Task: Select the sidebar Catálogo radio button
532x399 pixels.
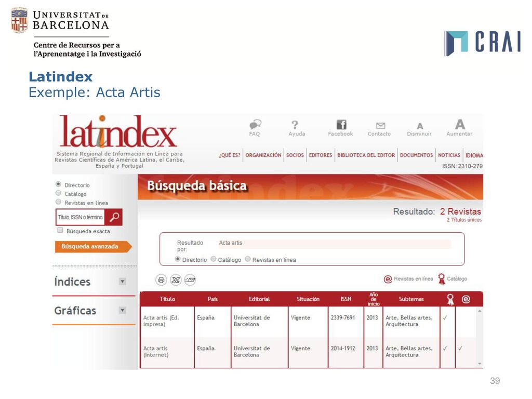Action: pos(58,193)
